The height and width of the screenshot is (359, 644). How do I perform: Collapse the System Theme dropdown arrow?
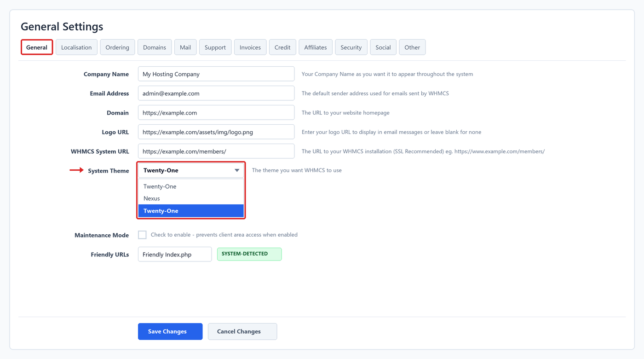point(237,171)
